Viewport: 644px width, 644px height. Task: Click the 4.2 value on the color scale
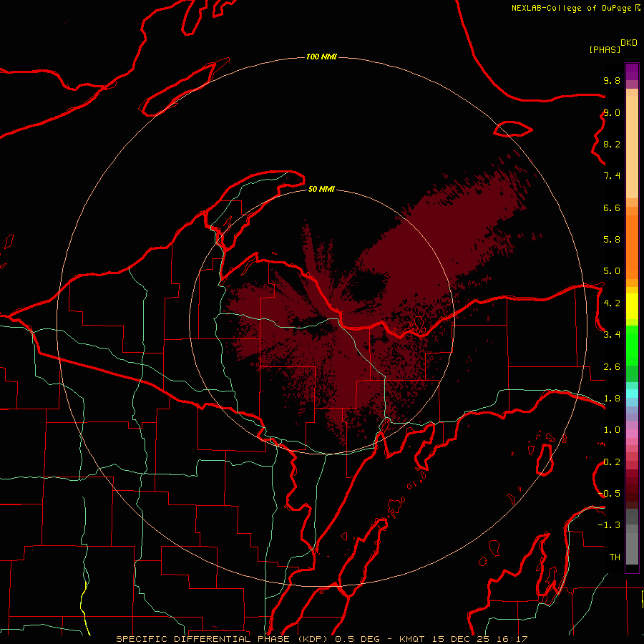[x=612, y=303]
